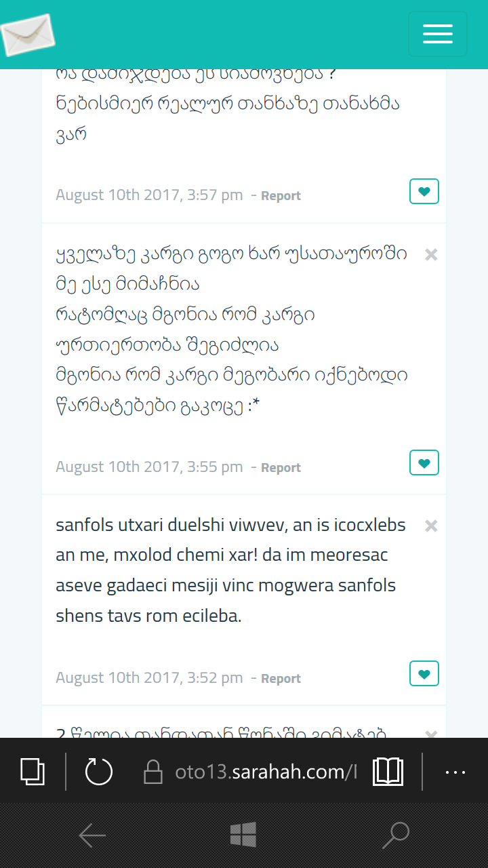Report the message from 3:57 pm

click(x=281, y=196)
